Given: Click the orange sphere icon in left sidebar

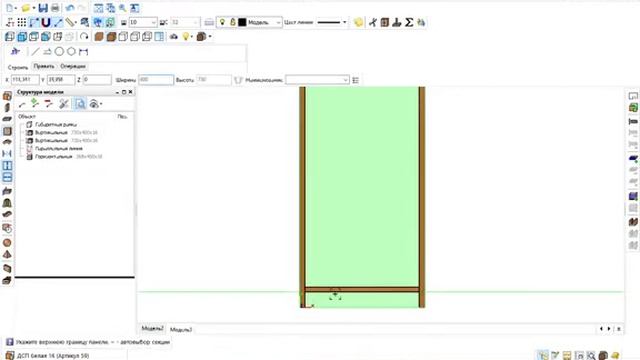Looking at the screenshot, I should click(7, 242).
